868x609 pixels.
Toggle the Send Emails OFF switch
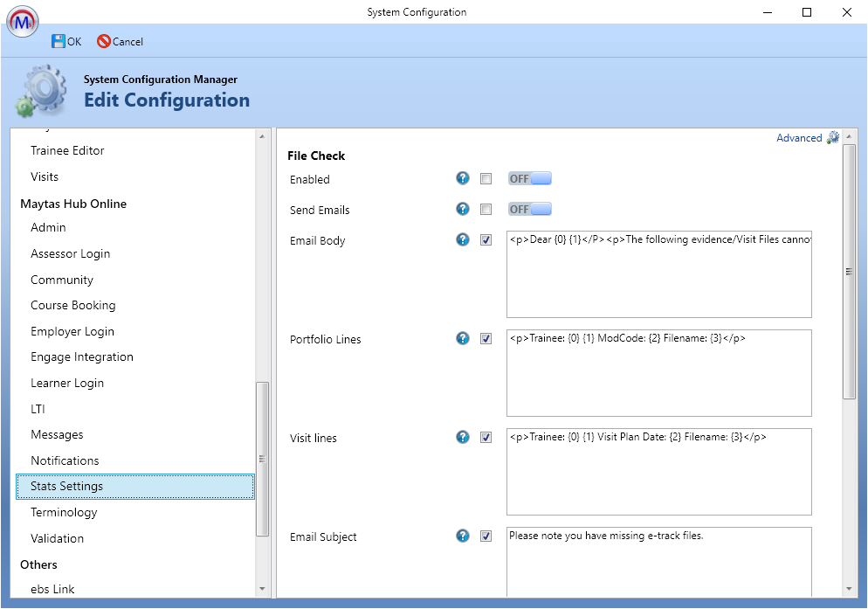pos(530,210)
